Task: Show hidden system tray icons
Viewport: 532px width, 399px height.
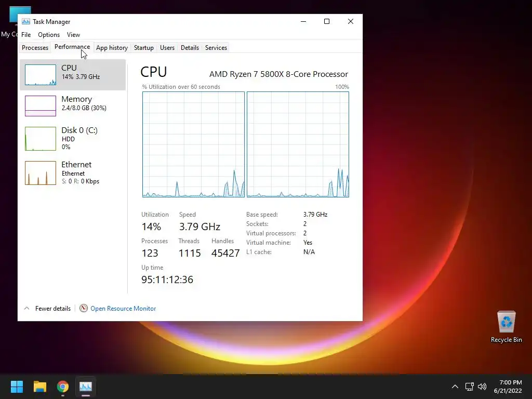Action: [x=455, y=387]
